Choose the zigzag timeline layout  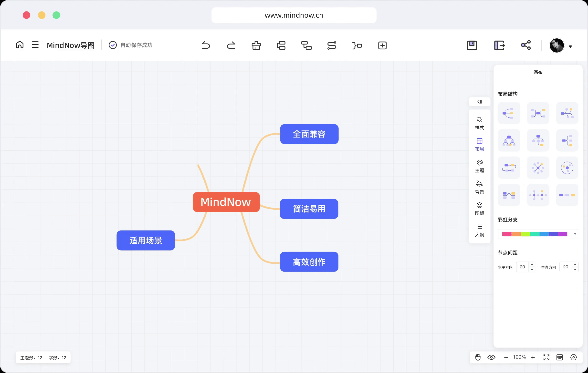(x=509, y=195)
